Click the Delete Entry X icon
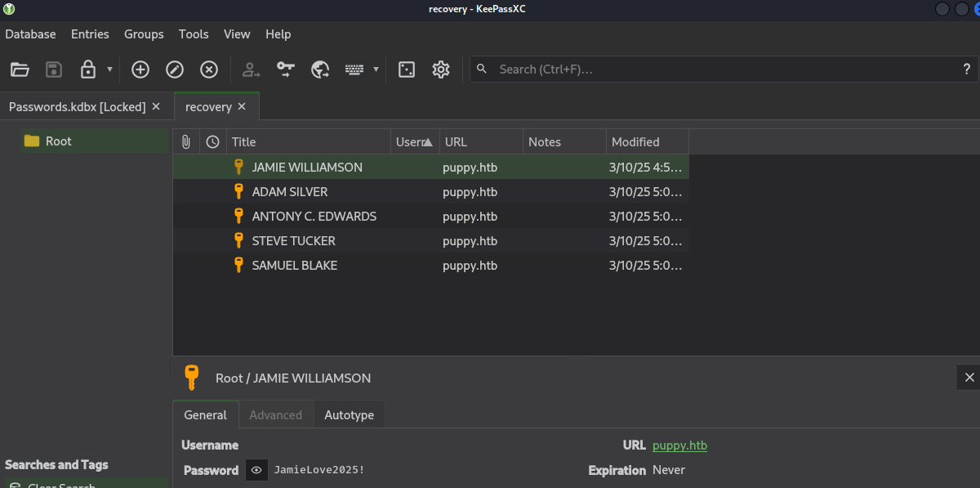The height and width of the screenshot is (488, 980). point(209,69)
